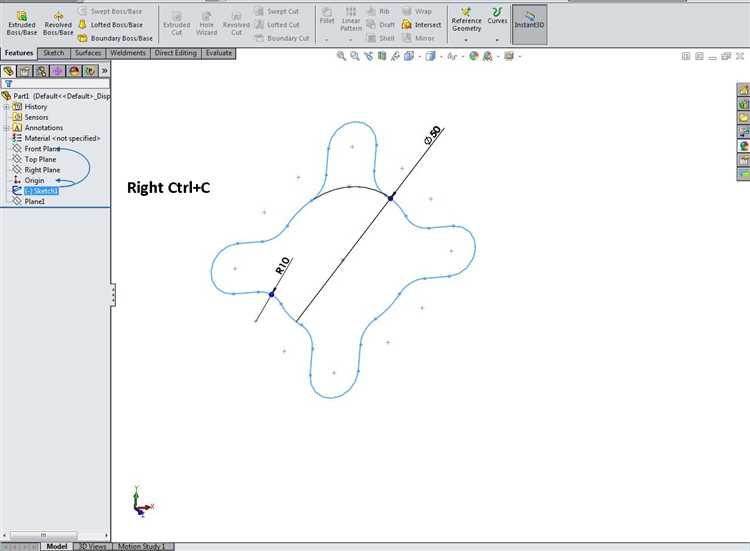
Task: Select Material <not specified> item
Action: (x=56, y=138)
